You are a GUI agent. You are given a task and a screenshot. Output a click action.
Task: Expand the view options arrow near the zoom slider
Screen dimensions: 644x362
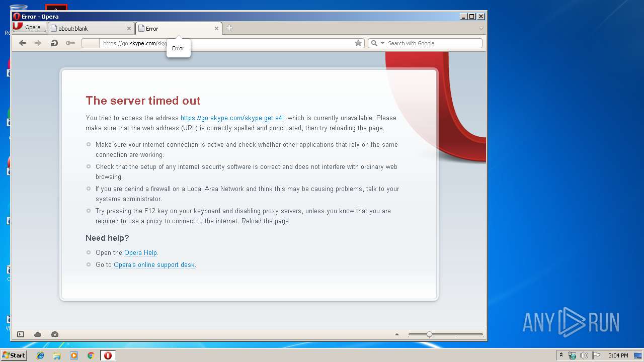396,334
